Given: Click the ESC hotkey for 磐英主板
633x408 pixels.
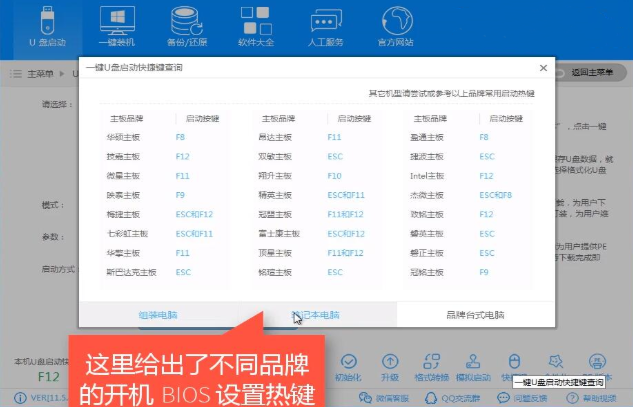Looking at the screenshot, I should (487, 234).
